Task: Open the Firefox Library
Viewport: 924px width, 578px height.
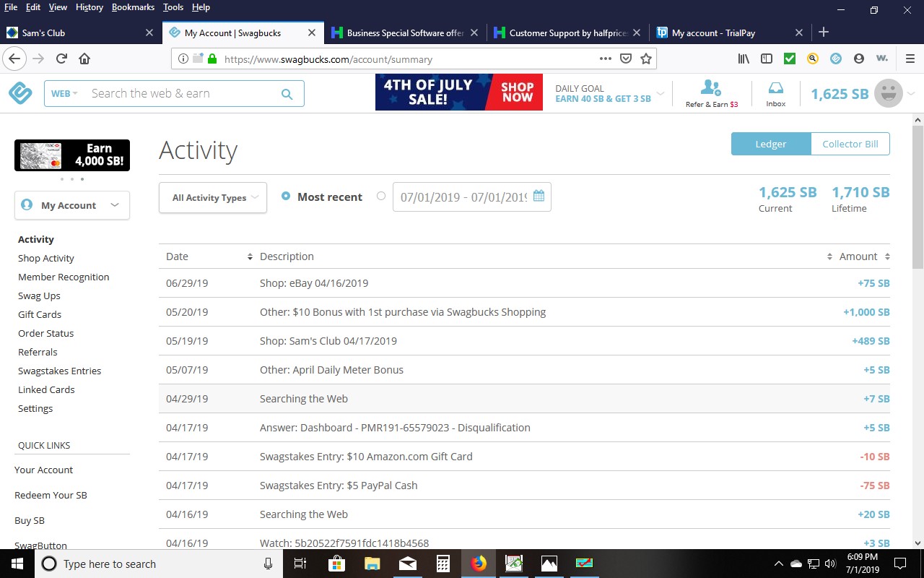Action: click(744, 59)
